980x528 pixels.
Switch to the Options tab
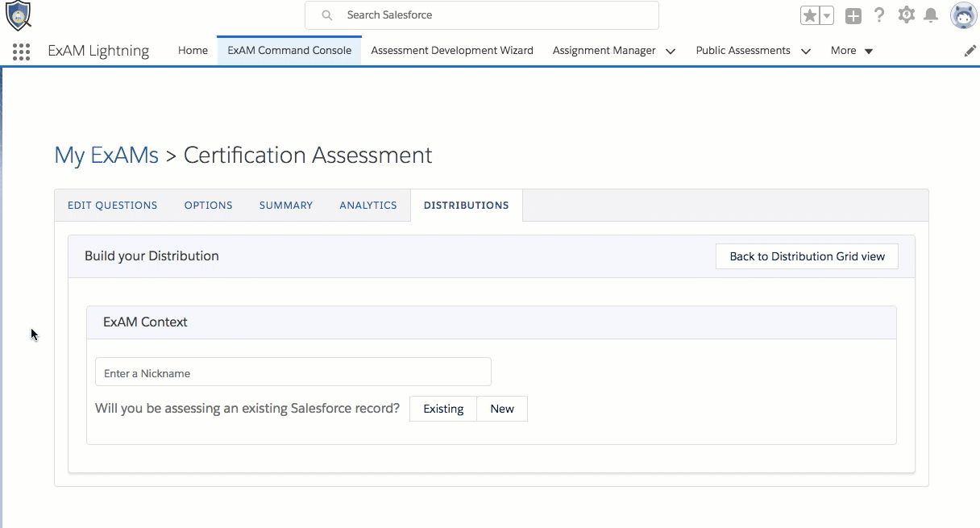point(209,206)
